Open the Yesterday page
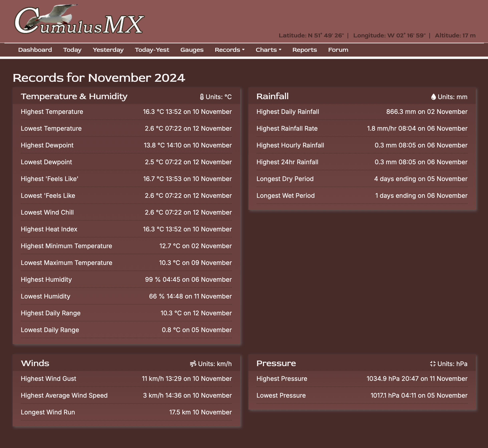The height and width of the screenshot is (448, 488). [108, 50]
